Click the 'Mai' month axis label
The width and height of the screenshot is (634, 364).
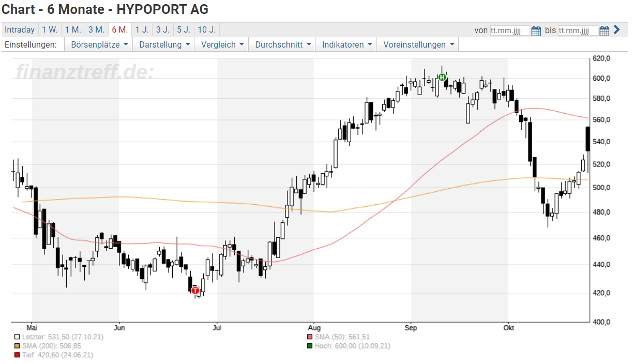click(32, 328)
